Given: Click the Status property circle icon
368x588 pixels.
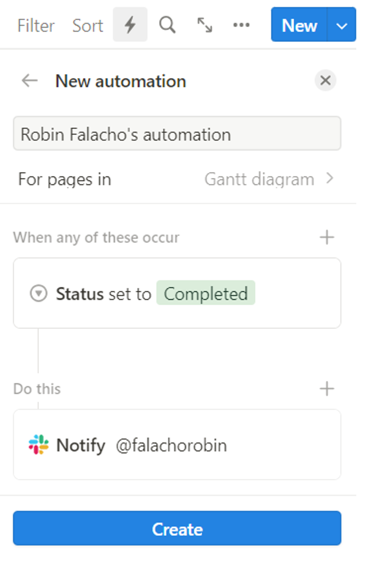Looking at the screenshot, I should coord(38,293).
